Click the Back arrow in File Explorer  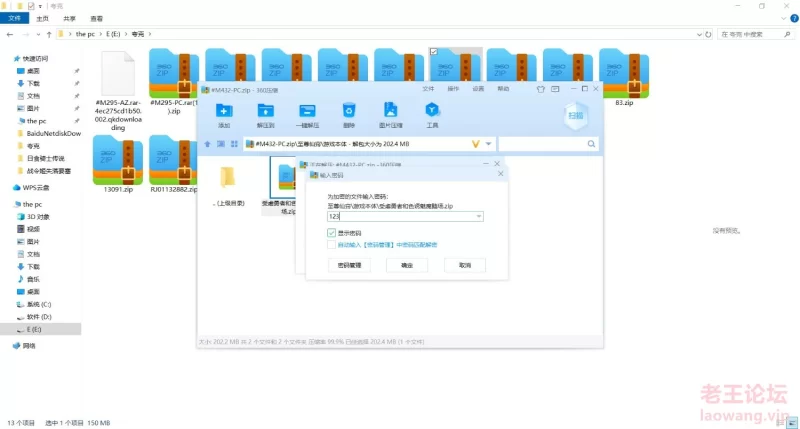(x=10, y=34)
